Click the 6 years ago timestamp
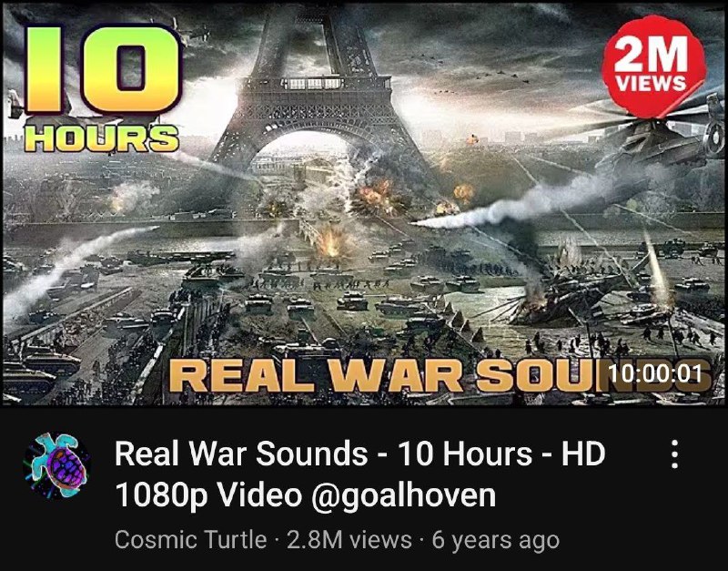Screen dimensions: 728x571 point(495,540)
